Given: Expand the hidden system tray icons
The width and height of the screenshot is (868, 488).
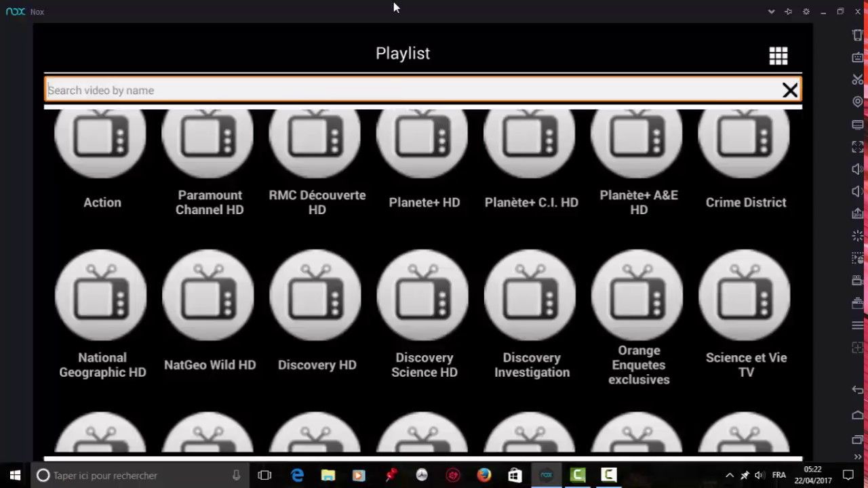Looking at the screenshot, I should pyautogui.click(x=730, y=475).
